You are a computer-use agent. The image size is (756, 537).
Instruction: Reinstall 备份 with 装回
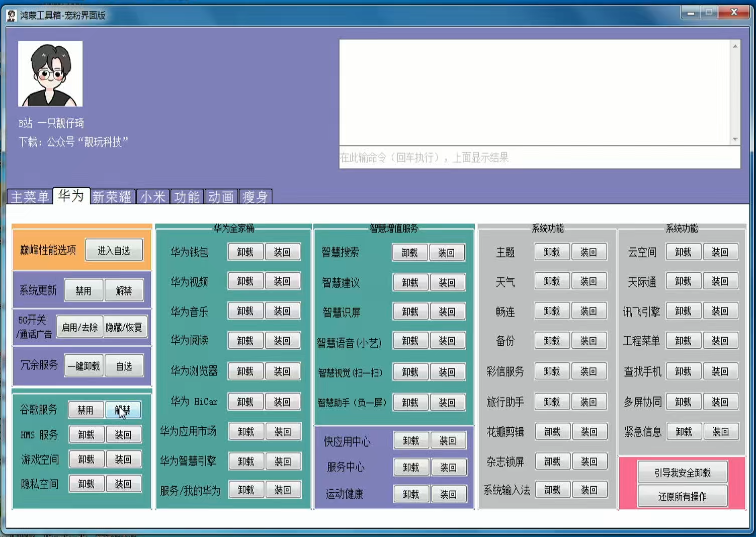point(589,341)
